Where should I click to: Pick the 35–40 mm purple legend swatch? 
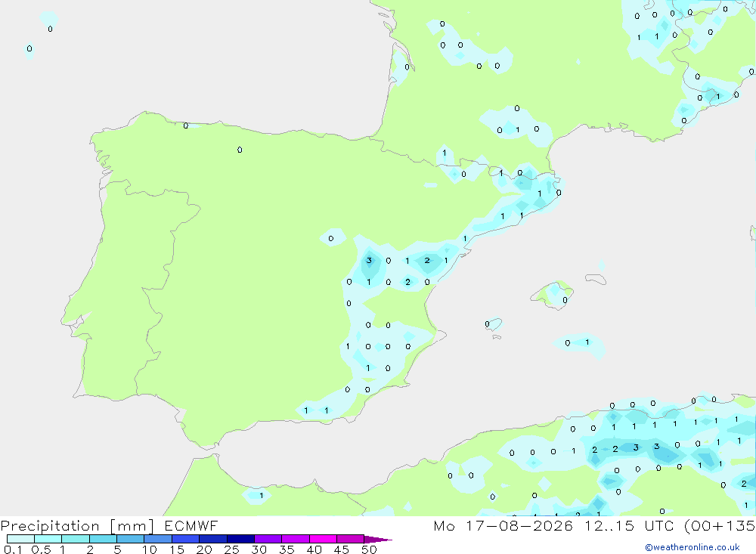296,539
